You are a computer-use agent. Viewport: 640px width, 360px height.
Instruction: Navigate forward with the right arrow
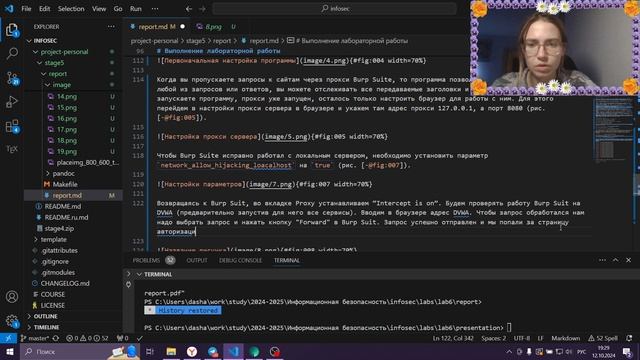(202, 9)
